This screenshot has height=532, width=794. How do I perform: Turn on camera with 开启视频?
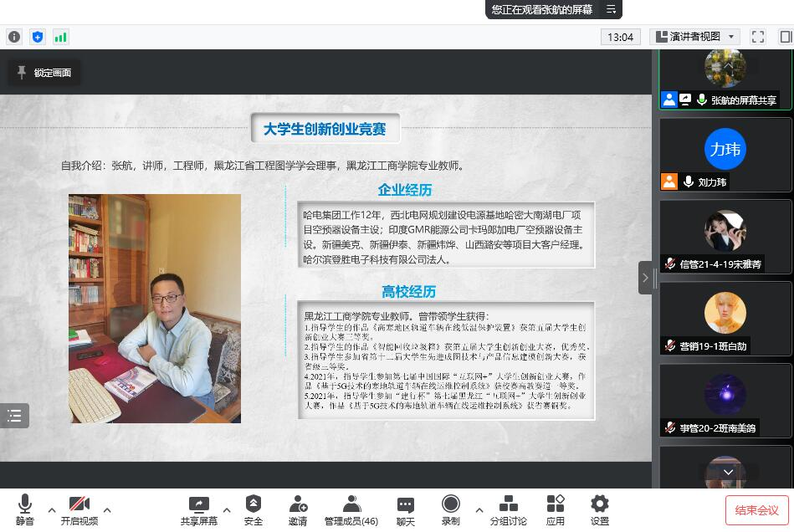click(79, 509)
